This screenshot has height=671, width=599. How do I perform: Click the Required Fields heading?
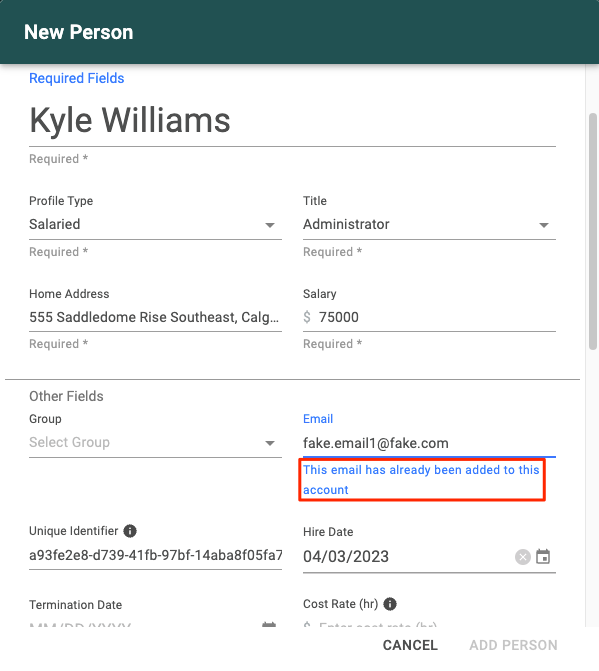pos(77,78)
